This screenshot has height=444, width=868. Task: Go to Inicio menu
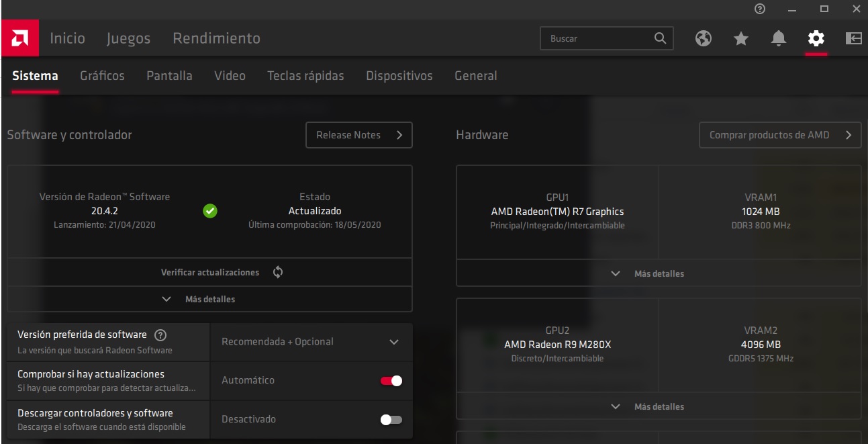click(x=68, y=38)
